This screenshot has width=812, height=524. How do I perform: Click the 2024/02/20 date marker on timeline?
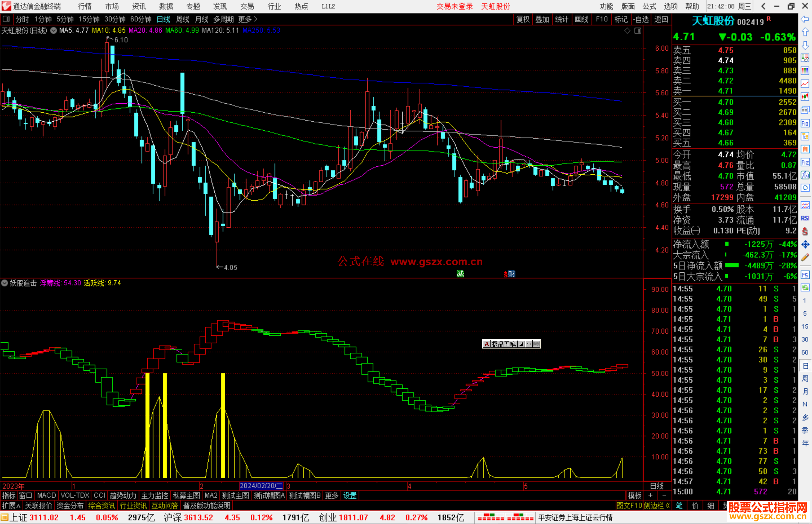[x=261, y=486]
